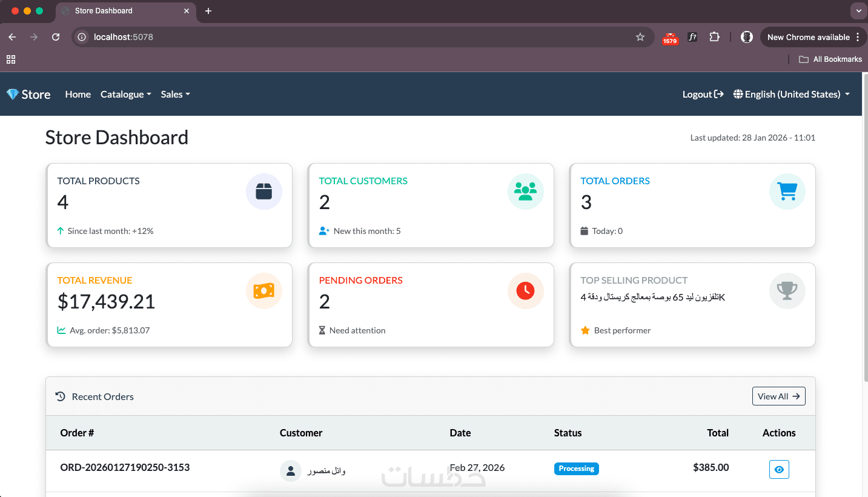Click the up arrow beside Since last month

[x=61, y=231]
